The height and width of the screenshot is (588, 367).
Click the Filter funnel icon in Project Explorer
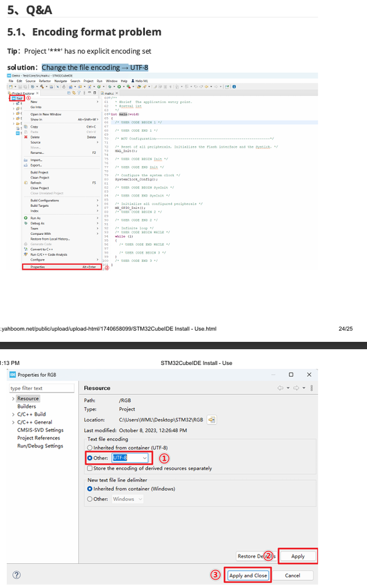coord(79,93)
